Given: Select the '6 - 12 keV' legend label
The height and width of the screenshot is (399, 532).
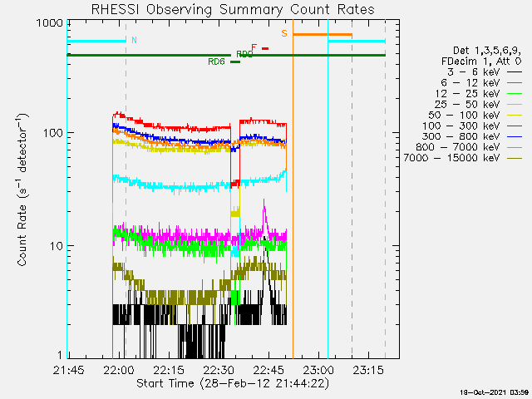Looking at the screenshot, I should 470,82.
